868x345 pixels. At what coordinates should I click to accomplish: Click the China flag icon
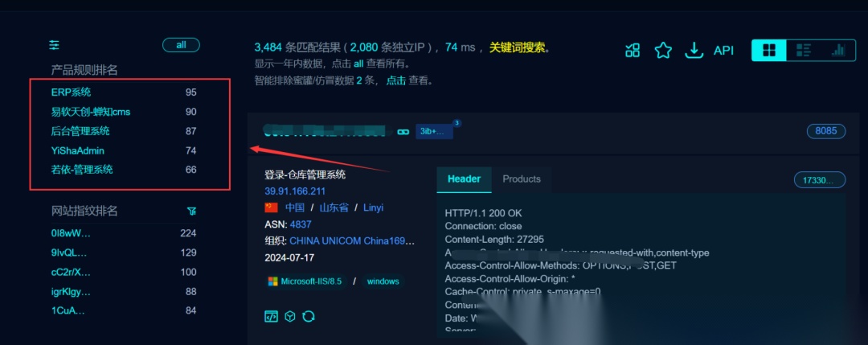272,207
